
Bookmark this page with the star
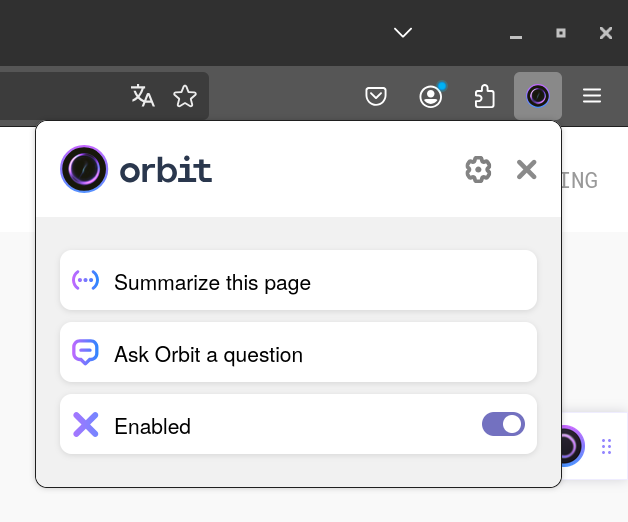point(185,96)
